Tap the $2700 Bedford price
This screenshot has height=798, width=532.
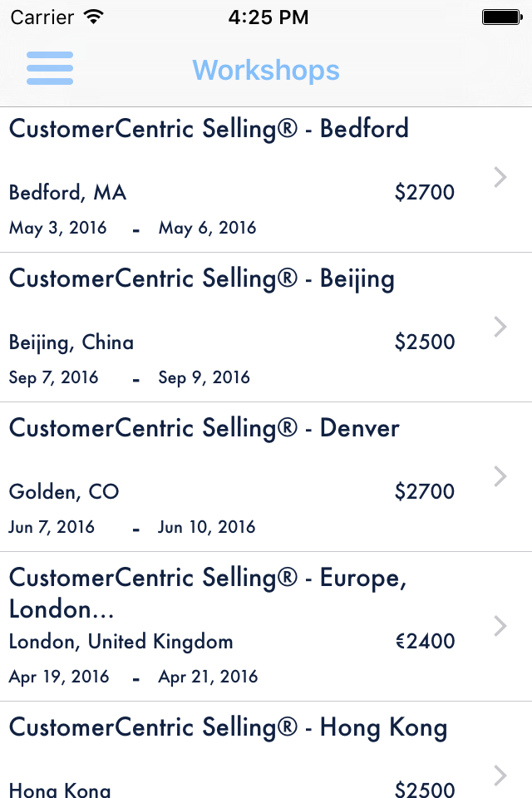425,193
